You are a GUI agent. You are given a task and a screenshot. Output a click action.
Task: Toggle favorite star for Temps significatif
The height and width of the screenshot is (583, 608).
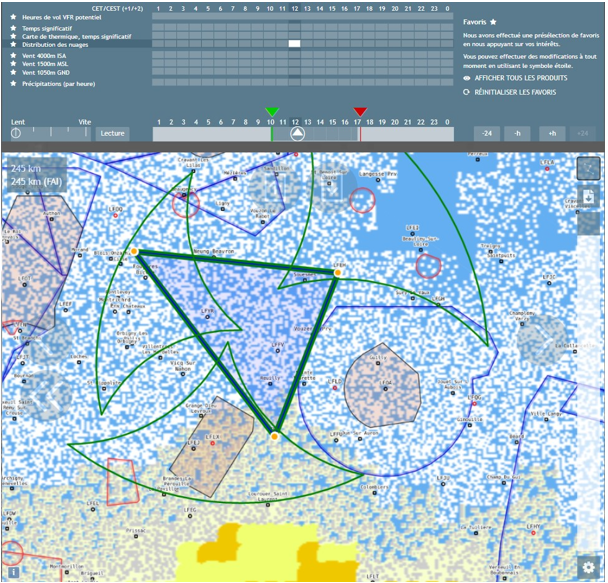click(x=13, y=27)
